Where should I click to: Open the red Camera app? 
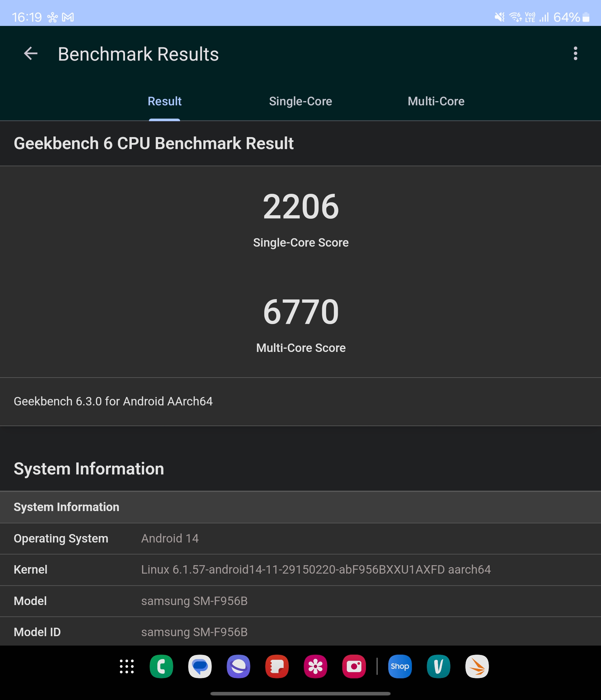[354, 667]
